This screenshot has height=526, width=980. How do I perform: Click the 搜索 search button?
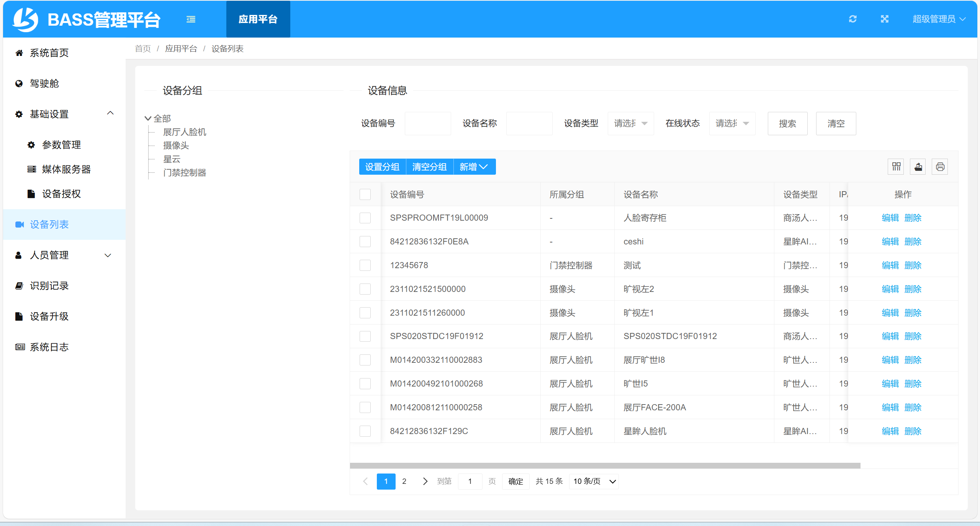click(787, 123)
